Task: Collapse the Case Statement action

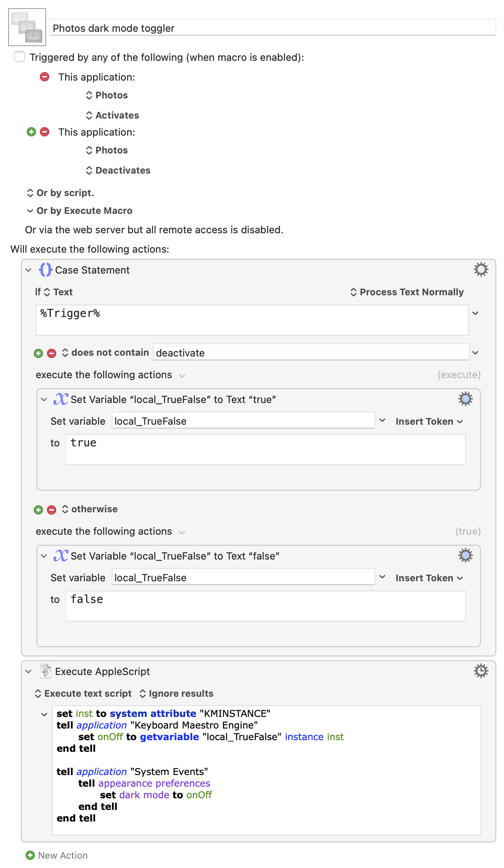Action: 28,270
